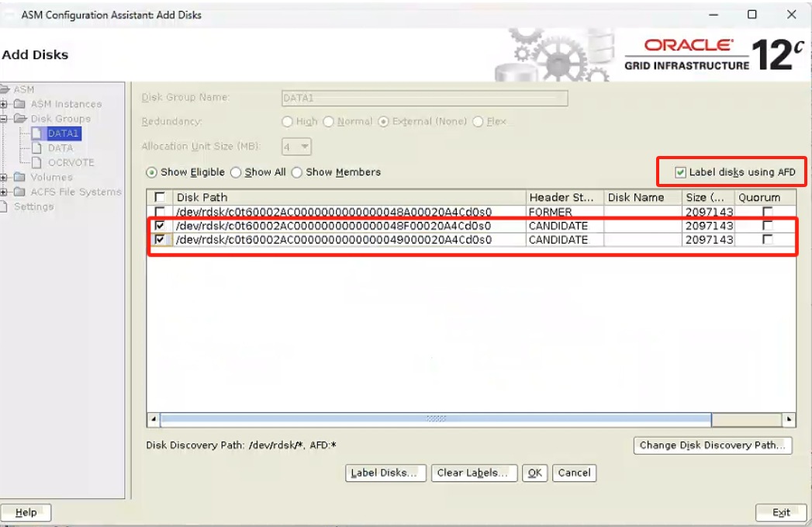Expand the ASM Instances tree node

coord(4,104)
